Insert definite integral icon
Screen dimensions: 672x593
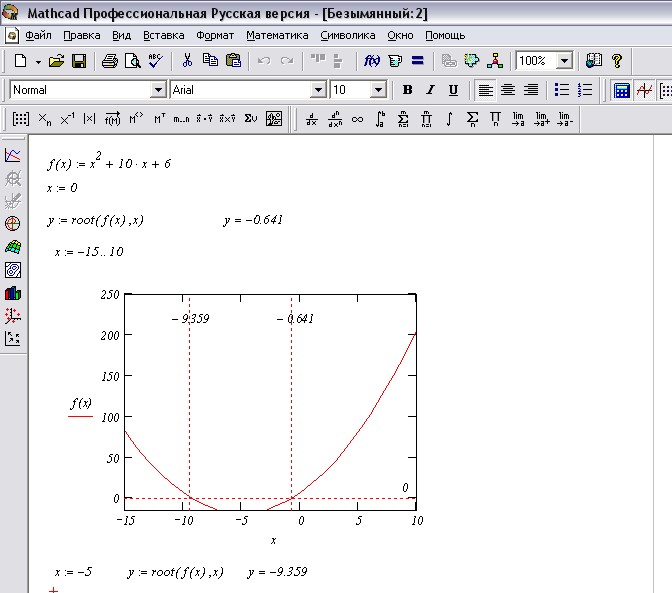click(x=380, y=119)
